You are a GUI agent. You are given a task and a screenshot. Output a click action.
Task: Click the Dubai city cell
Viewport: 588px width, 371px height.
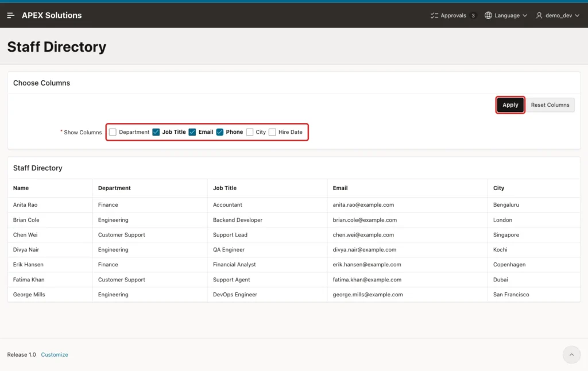click(534, 280)
